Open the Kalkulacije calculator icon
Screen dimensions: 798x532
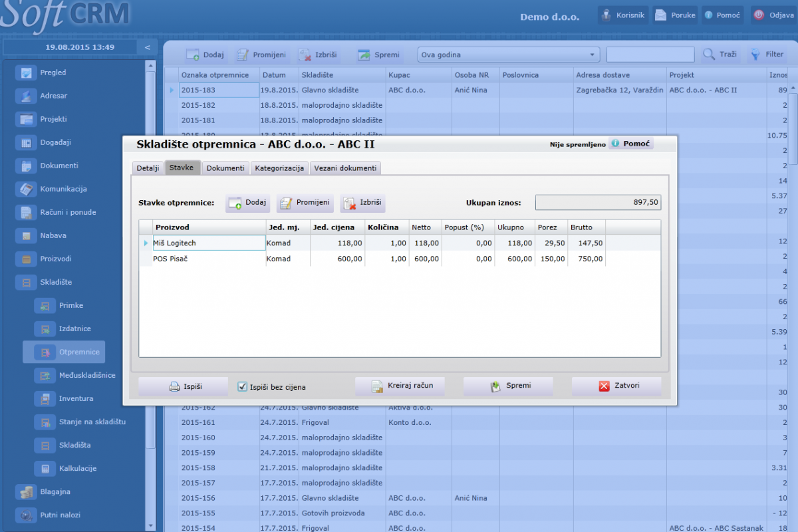45,468
